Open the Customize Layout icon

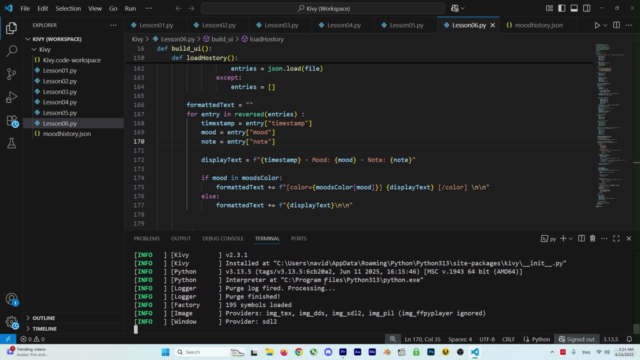point(549,8)
